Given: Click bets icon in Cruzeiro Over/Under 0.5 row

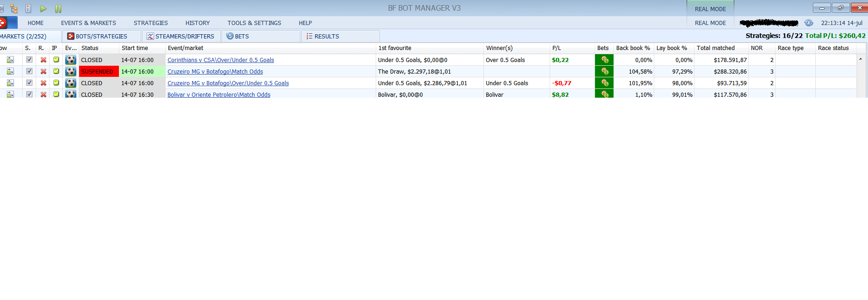Looking at the screenshot, I should (x=604, y=83).
